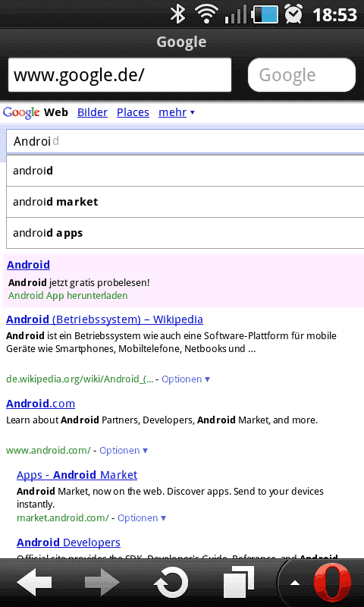The image size is (364, 607).
Task: Focus the Google search box in toolbar
Action: tap(301, 74)
